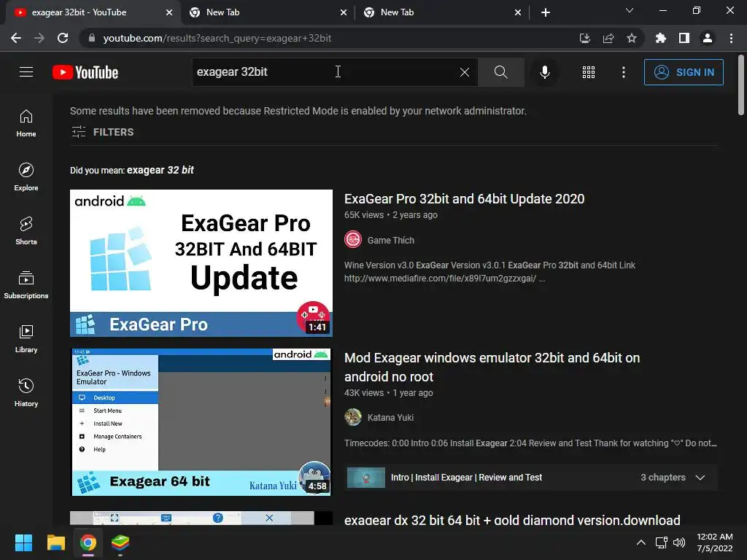Open 'exagear dx 32 bit 64 bit' video title

[x=512, y=519]
